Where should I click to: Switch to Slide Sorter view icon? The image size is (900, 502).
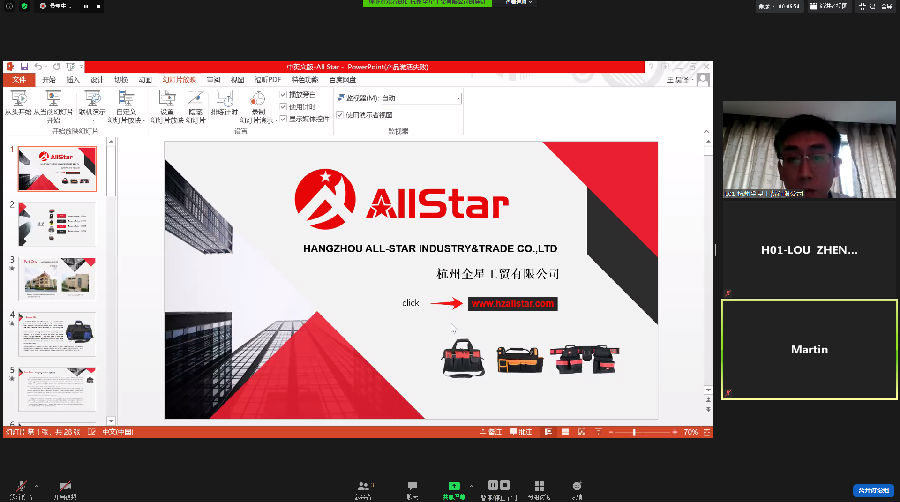[x=565, y=432]
